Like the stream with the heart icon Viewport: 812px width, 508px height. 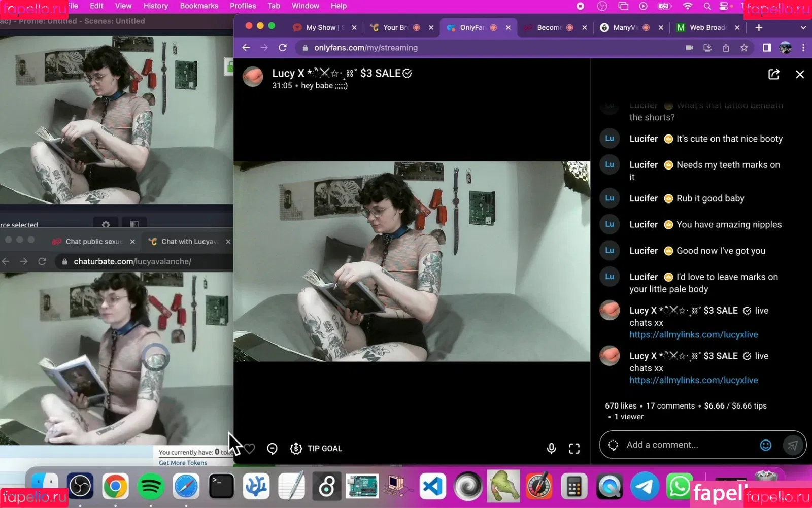tap(249, 449)
